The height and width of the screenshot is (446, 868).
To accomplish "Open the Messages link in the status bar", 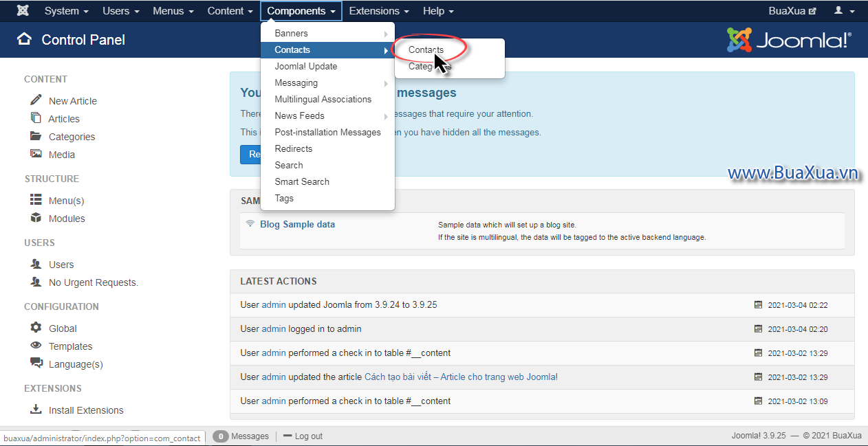I will click(250, 436).
